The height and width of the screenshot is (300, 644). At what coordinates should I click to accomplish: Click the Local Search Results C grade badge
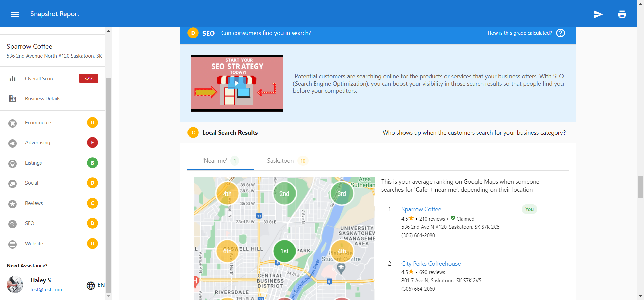tap(193, 133)
